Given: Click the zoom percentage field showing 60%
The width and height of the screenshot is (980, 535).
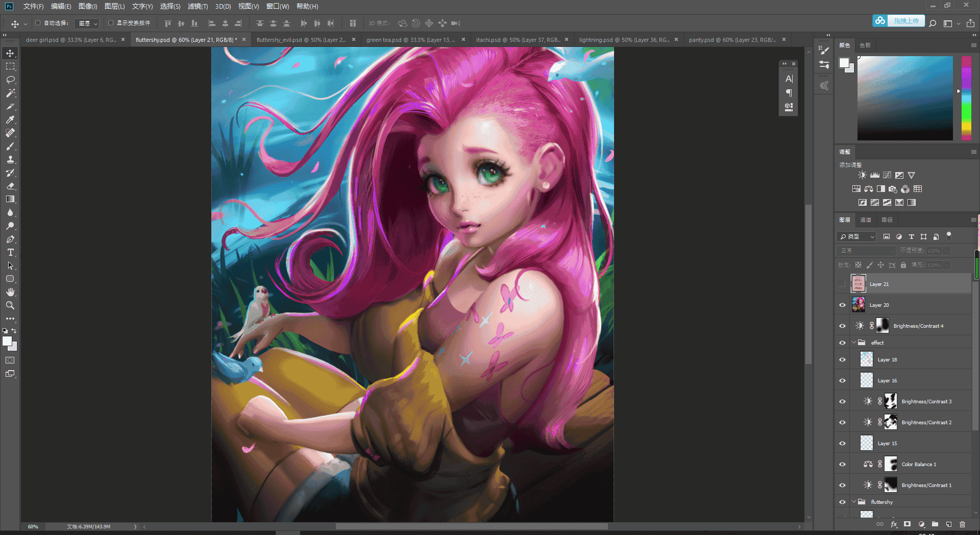Looking at the screenshot, I should coord(33,527).
